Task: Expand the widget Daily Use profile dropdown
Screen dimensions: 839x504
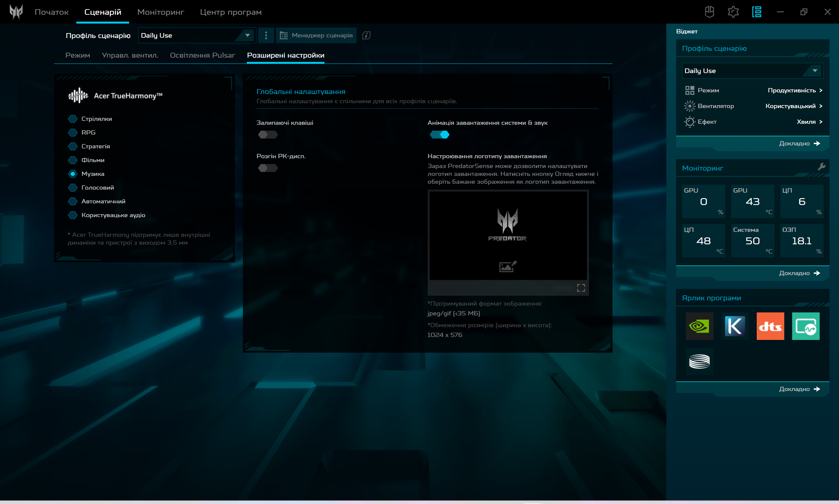Action: [x=752, y=71]
